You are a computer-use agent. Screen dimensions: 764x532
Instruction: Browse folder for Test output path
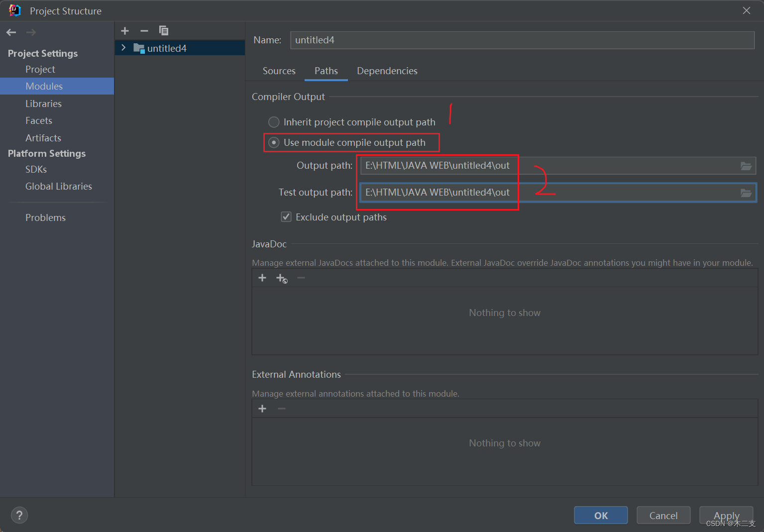coord(746,193)
